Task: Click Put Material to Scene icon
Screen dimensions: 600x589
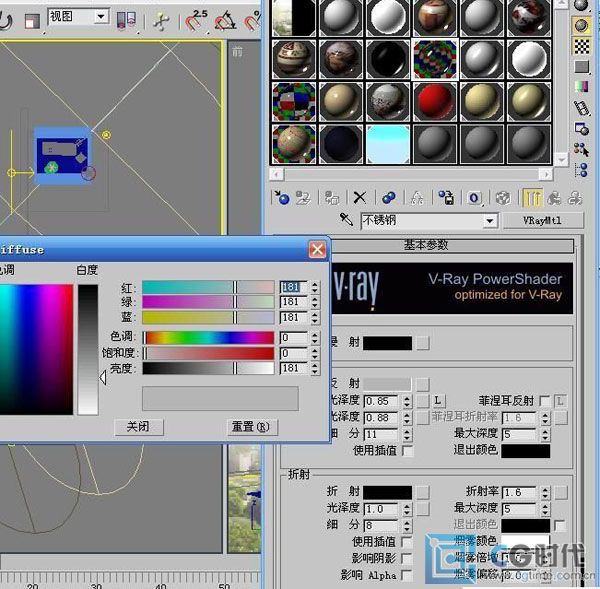Action: (303, 198)
